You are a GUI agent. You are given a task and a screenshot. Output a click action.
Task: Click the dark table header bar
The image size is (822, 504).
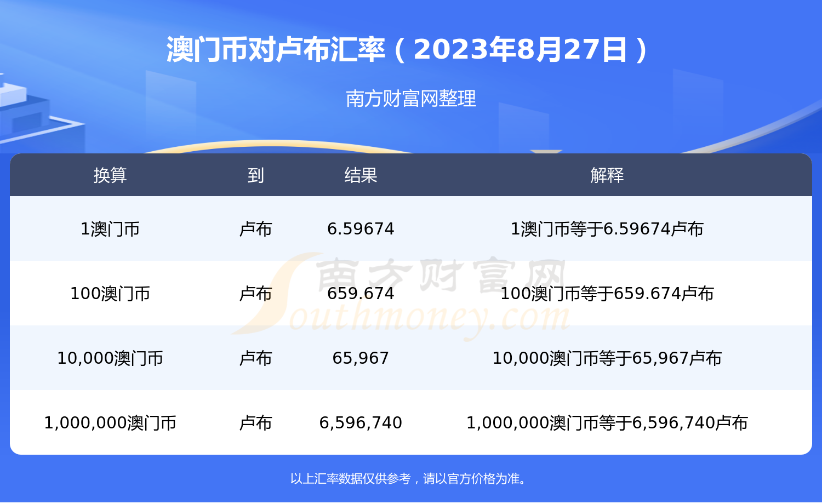pos(411,176)
